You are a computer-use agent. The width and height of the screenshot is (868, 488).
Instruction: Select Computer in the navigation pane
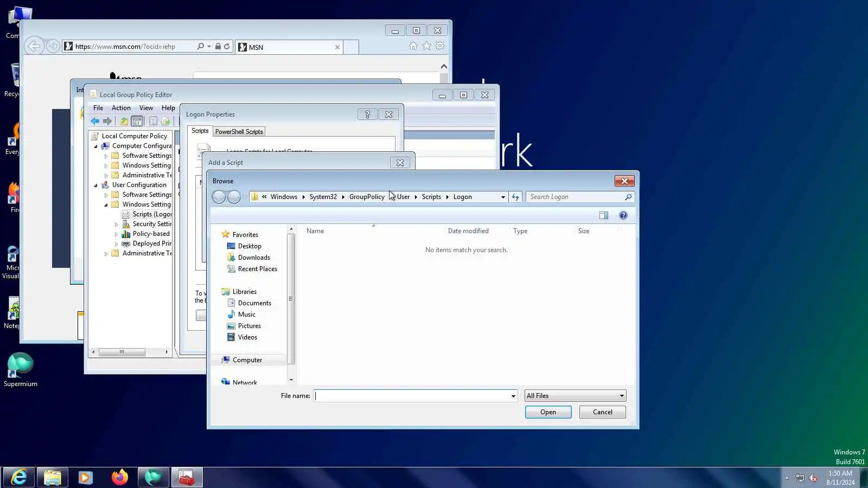(247, 360)
